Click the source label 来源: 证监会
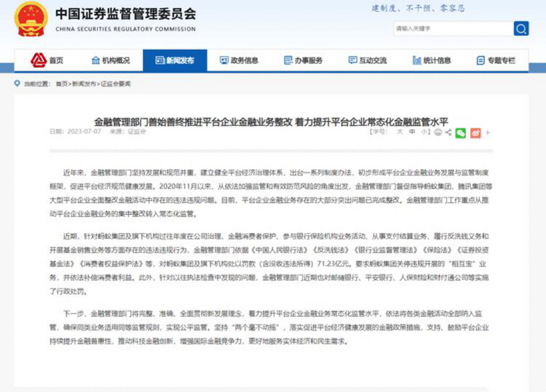The height and width of the screenshot is (392, 546). [128, 132]
